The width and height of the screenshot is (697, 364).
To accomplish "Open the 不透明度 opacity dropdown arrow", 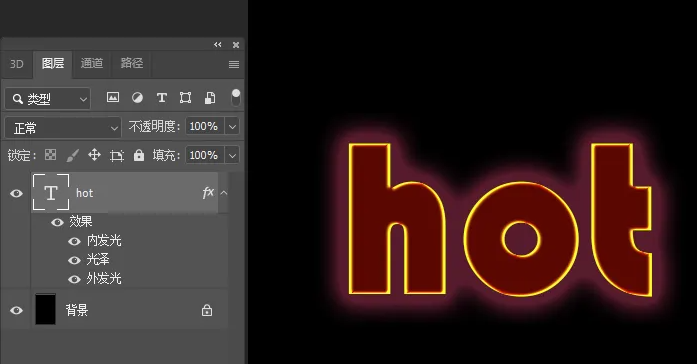I will [x=232, y=127].
